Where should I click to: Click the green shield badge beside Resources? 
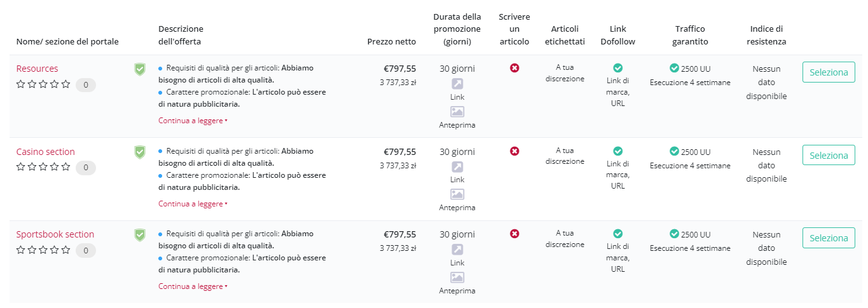140,69
